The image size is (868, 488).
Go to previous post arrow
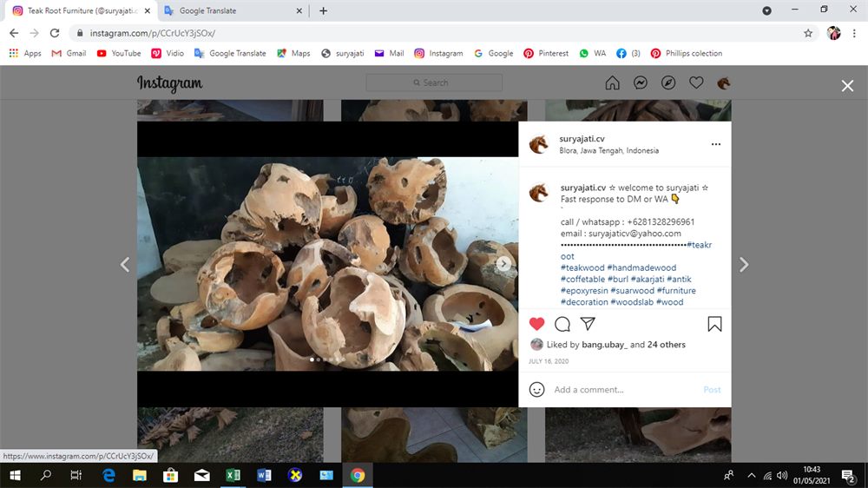[125, 265]
